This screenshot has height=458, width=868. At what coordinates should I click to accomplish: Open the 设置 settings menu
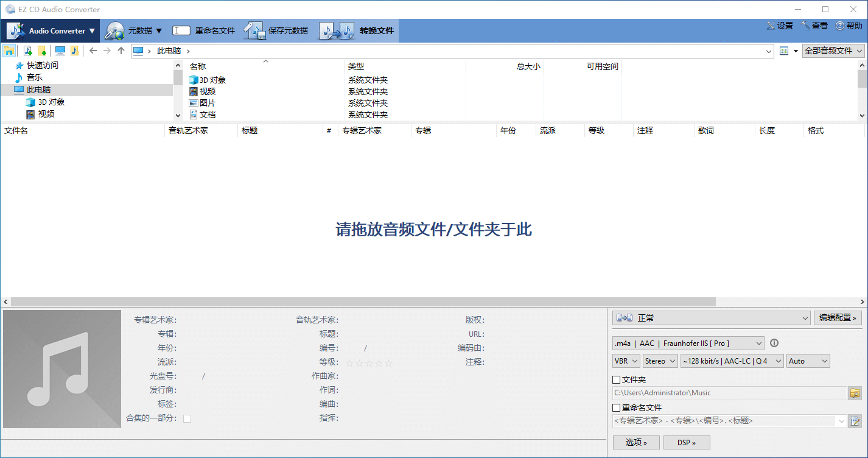tap(780, 26)
